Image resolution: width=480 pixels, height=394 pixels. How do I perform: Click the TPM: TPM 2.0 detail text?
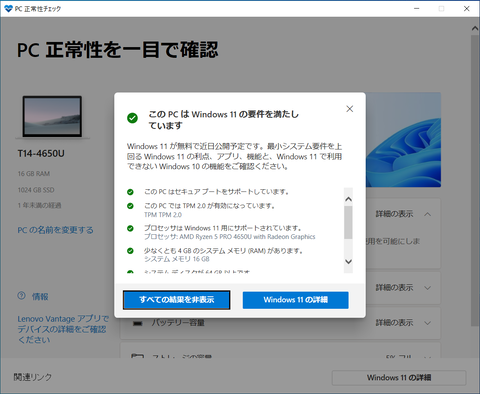[163, 215]
